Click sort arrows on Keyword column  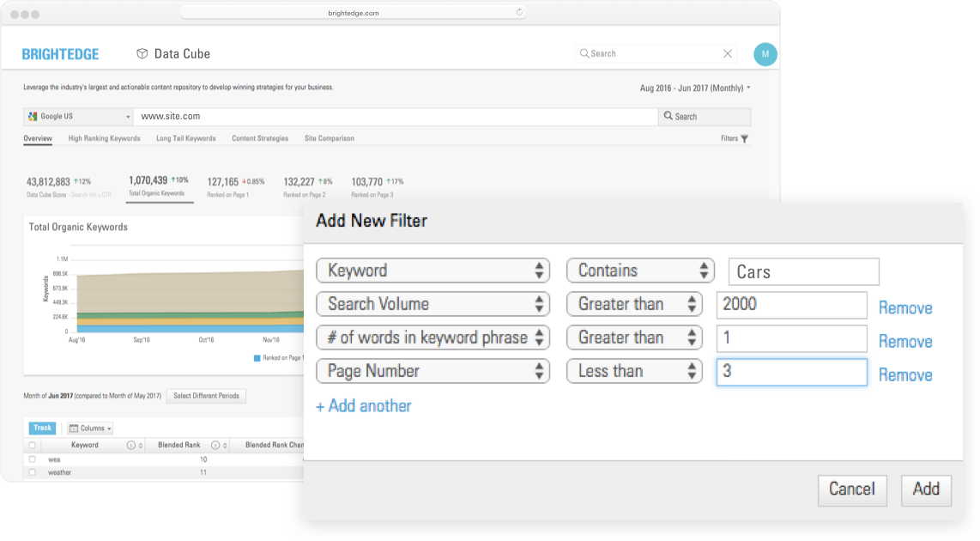click(142, 445)
